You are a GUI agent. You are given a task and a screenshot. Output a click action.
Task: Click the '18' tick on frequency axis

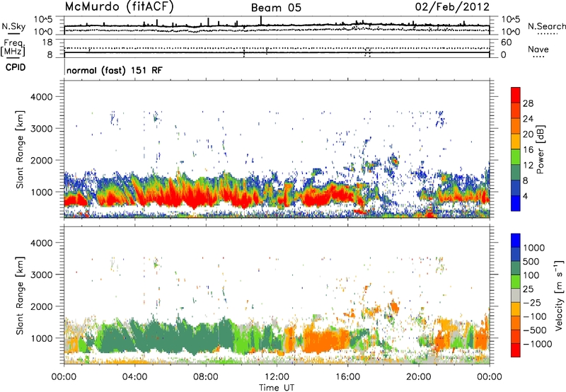pos(47,42)
